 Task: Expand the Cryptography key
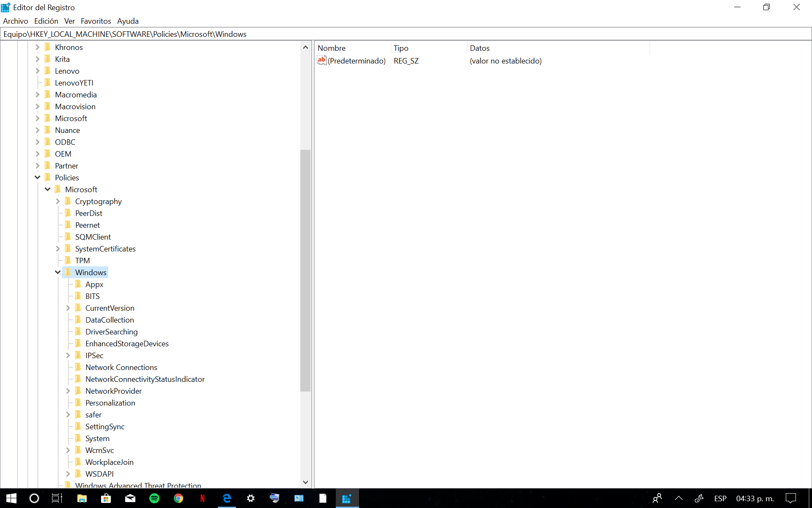[58, 202]
